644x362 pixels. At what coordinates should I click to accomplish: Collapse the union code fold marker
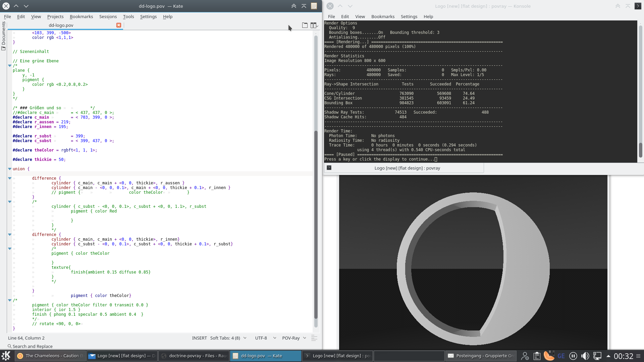[10, 169]
